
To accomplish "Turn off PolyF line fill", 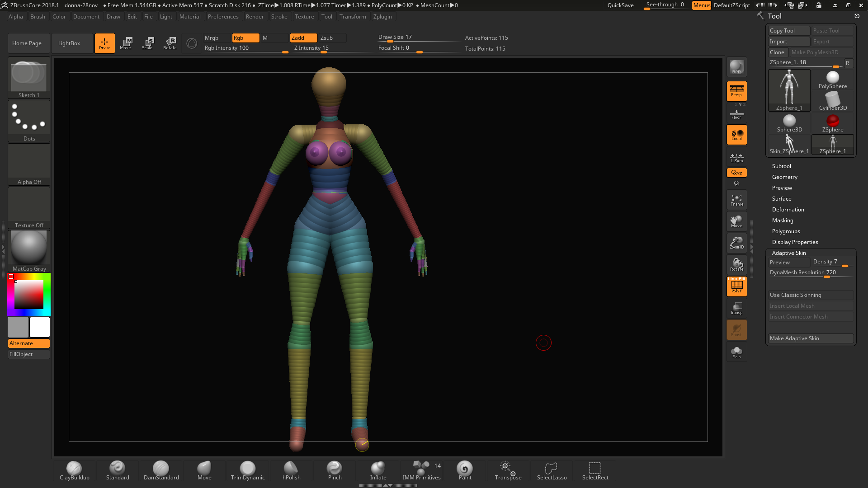I will coord(736,286).
